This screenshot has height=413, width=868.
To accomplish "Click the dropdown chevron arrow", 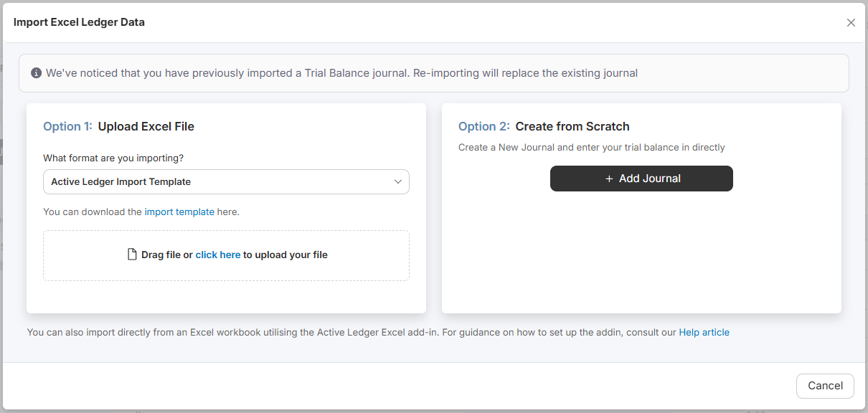I will [x=398, y=182].
